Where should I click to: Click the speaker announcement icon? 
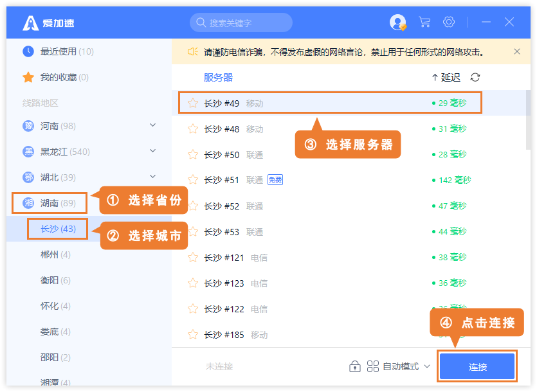click(192, 51)
